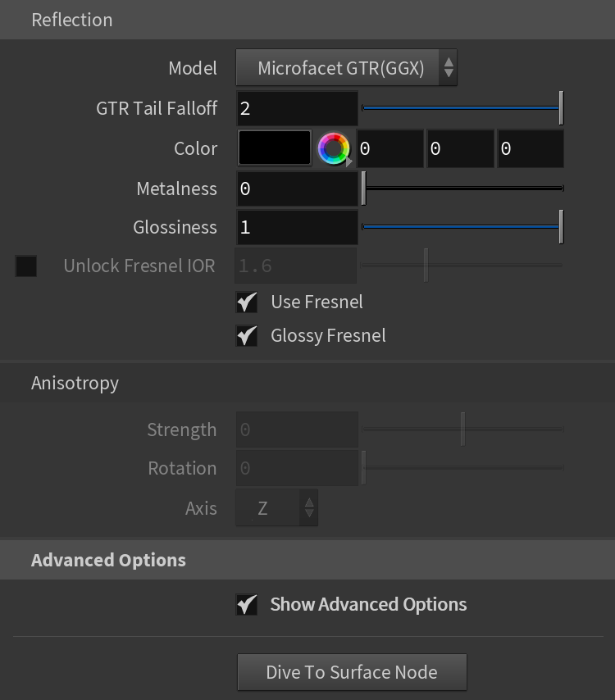Open the color wheel picker icon
This screenshot has width=615, height=700.
pos(334,148)
